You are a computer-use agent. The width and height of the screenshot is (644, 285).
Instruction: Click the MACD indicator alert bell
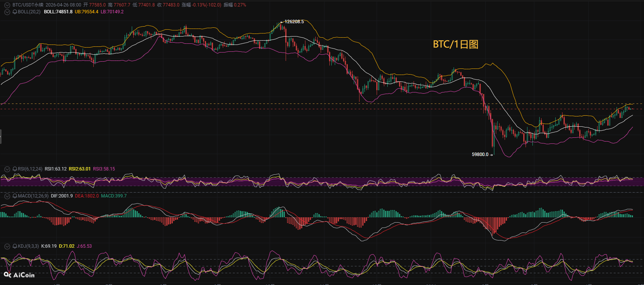[x=15, y=196]
